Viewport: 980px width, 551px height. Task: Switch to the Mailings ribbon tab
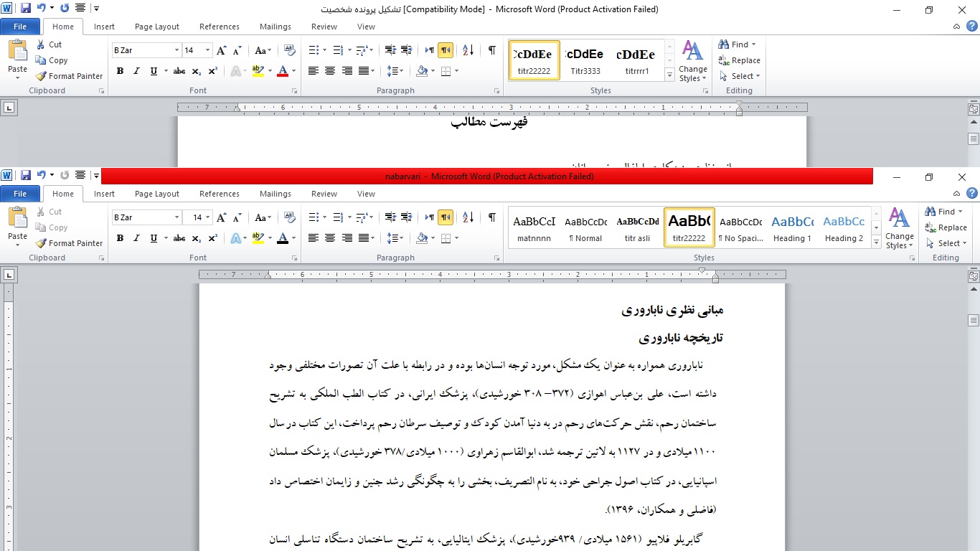(275, 194)
